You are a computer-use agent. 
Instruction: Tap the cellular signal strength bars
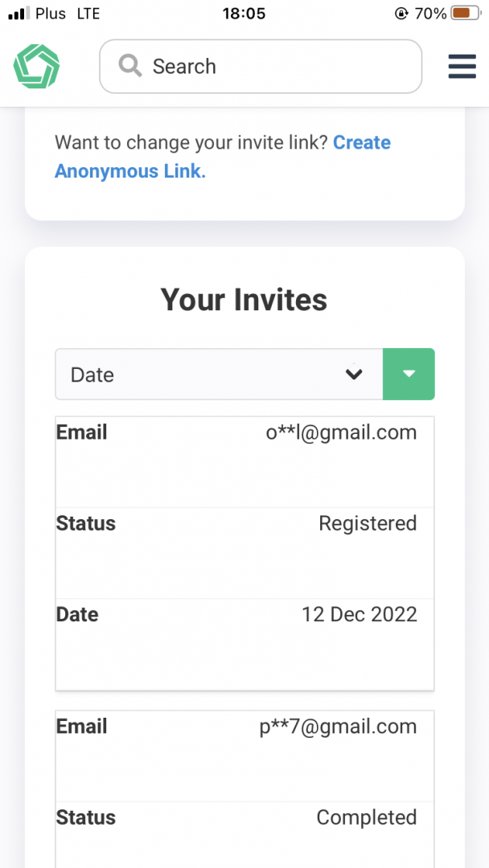coord(18,14)
